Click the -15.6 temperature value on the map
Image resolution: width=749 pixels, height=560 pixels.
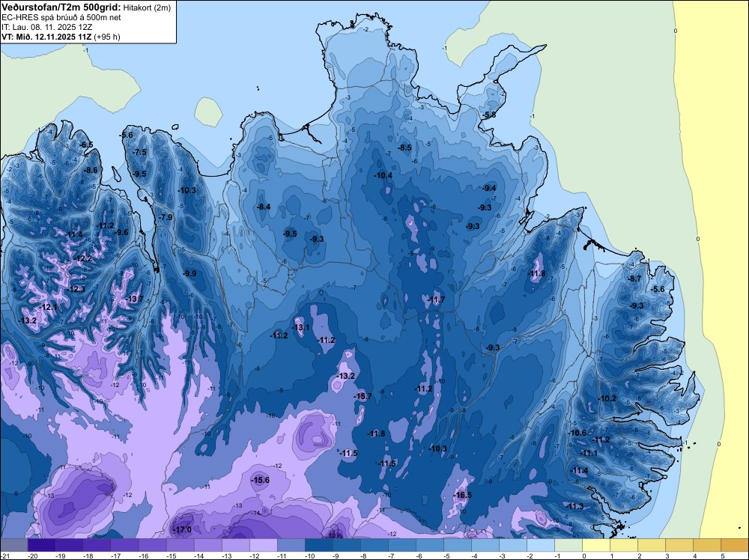(x=261, y=481)
